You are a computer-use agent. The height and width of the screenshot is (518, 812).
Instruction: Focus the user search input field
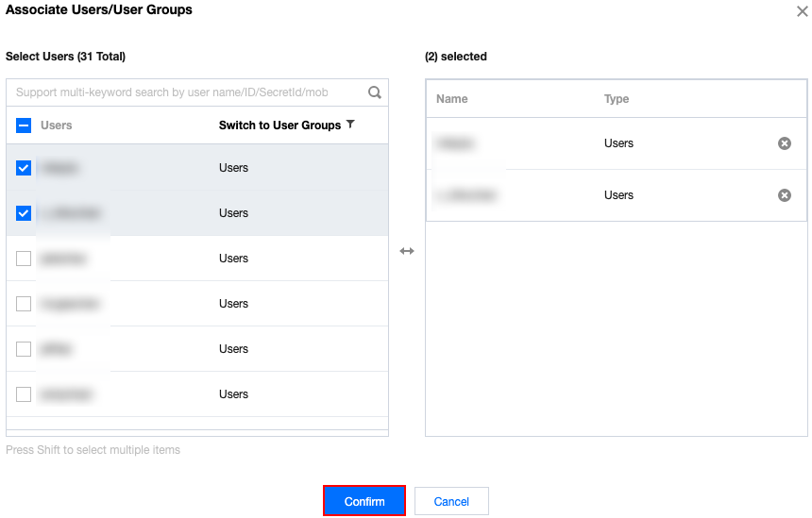[x=184, y=92]
